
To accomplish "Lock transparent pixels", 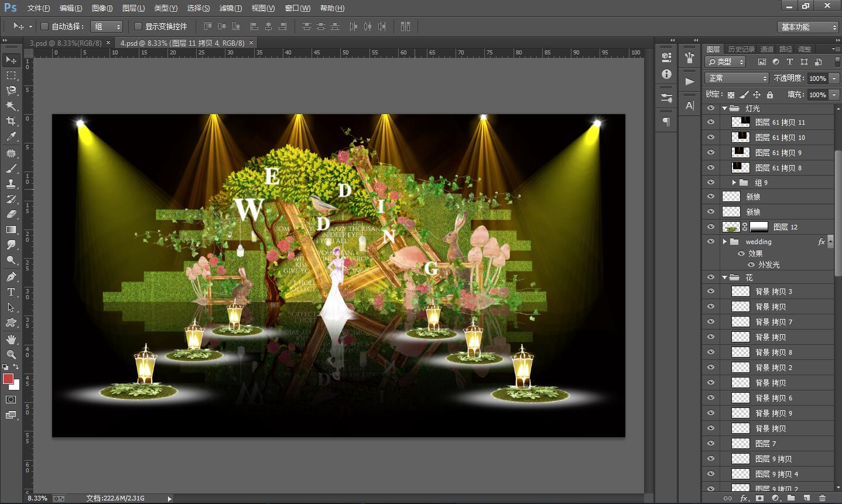I will click(x=731, y=95).
